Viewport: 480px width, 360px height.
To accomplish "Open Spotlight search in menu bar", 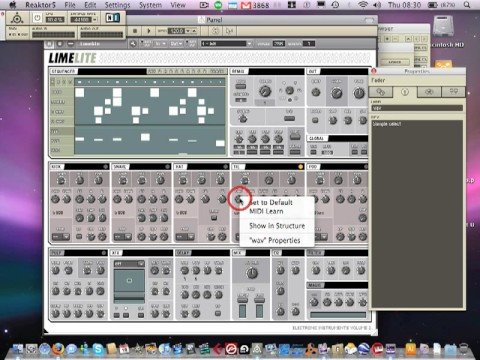I will point(467,5).
